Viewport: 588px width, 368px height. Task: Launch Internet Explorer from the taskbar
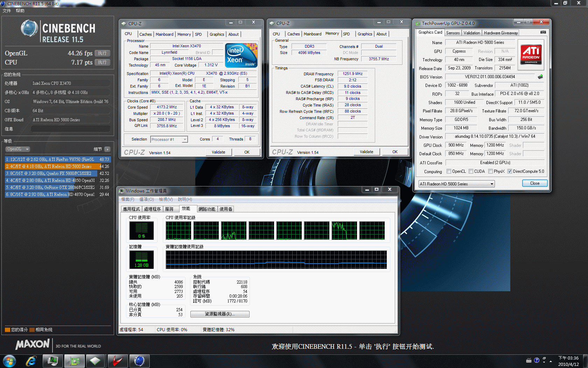pyautogui.click(x=31, y=361)
